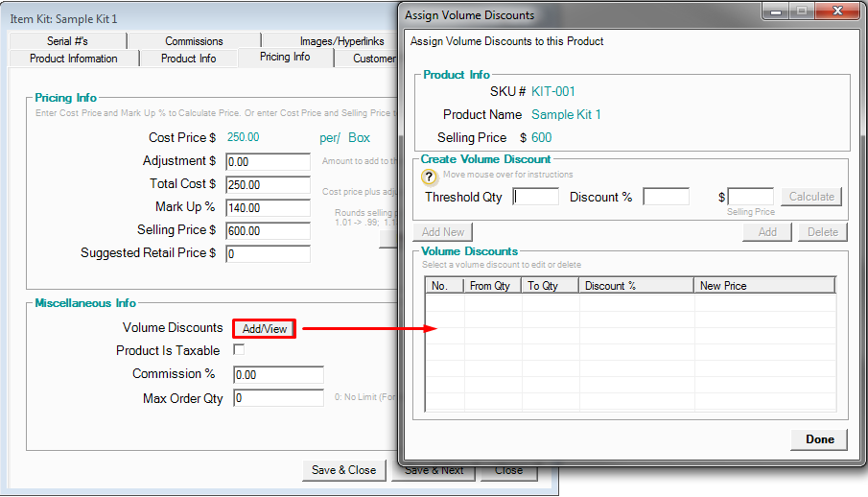
Task: Open the Commissions tab
Action: [194, 41]
